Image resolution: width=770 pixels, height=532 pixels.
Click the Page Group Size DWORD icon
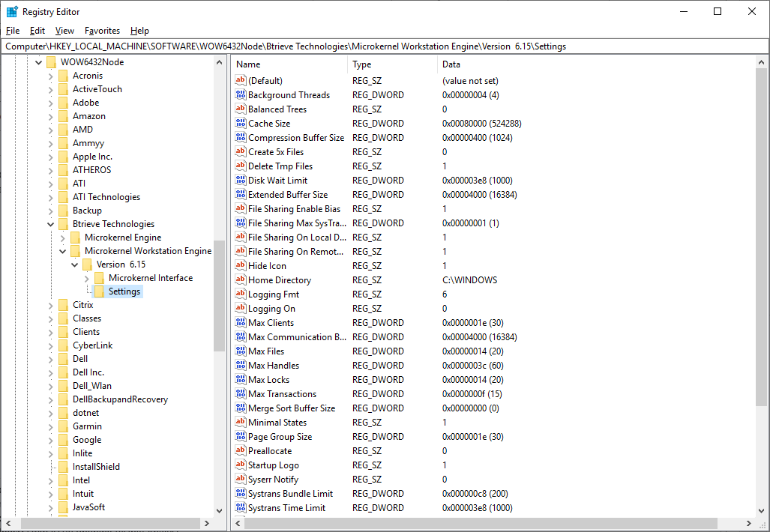click(240, 436)
